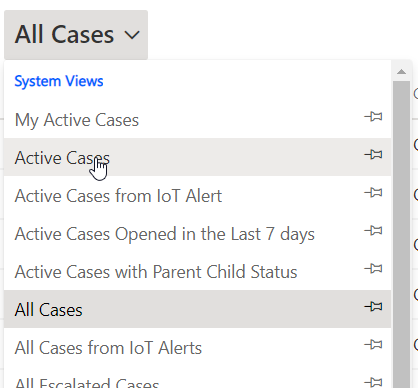
Task: Choose Active Cases from IoT Alert
Action: [197, 195]
